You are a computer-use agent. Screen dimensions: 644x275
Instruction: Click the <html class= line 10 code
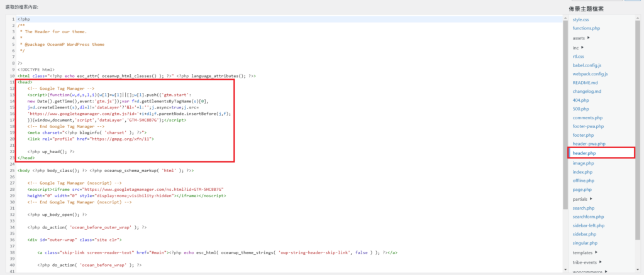136,76
